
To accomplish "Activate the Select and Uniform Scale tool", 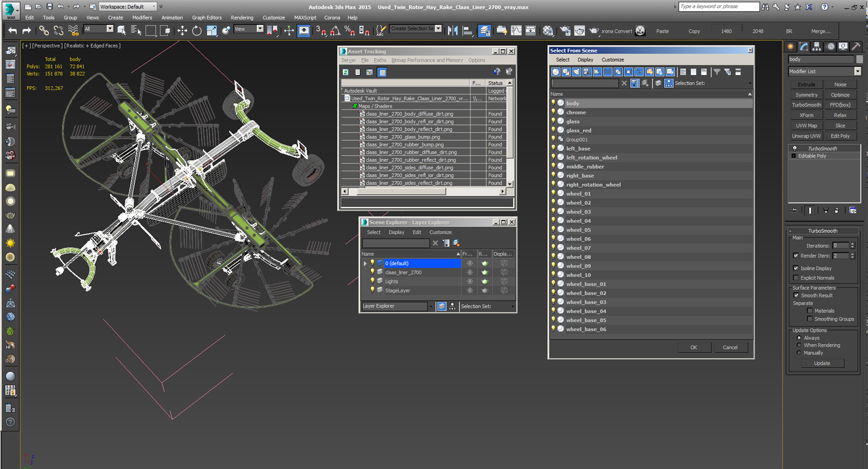I will pyautogui.click(x=212, y=30).
